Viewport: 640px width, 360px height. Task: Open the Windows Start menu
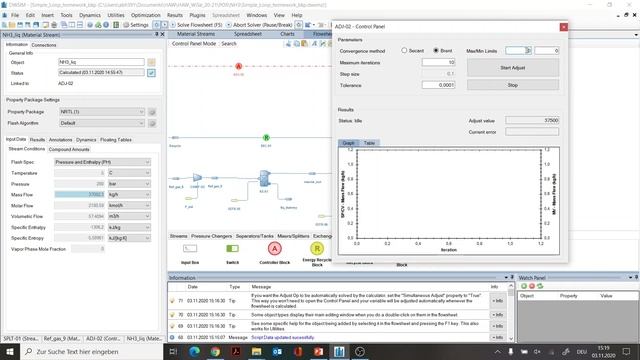(10, 351)
